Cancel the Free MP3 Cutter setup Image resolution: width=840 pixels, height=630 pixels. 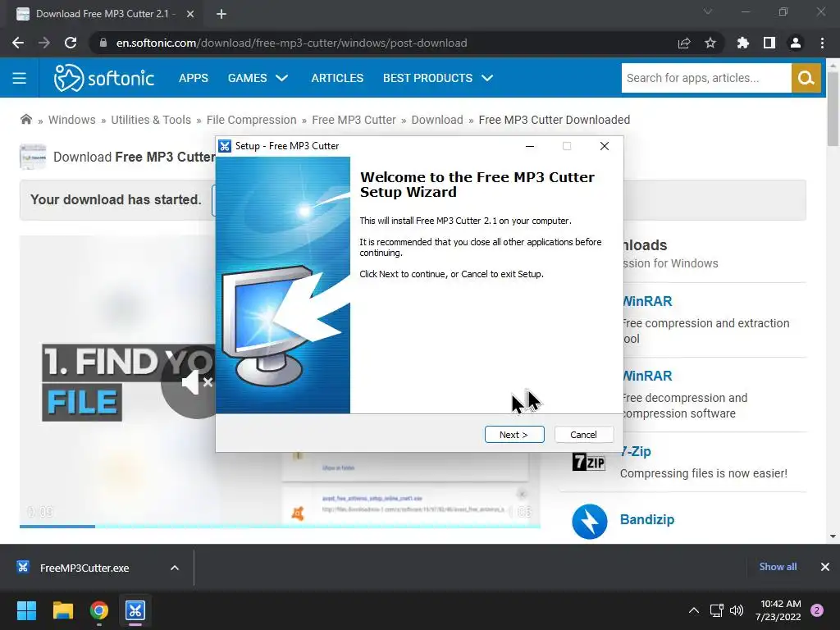pyautogui.click(x=583, y=435)
